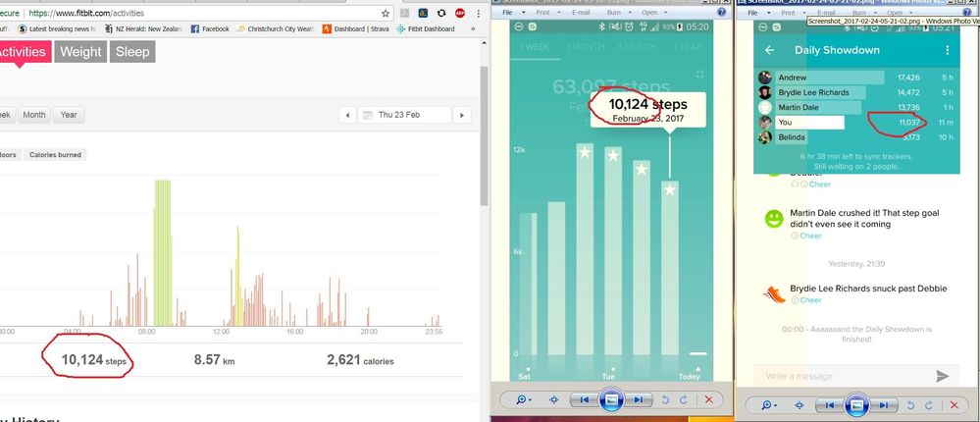Click the send message arrow icon
The width and height of the screenshot is (980, 422).
pos(942,376)
